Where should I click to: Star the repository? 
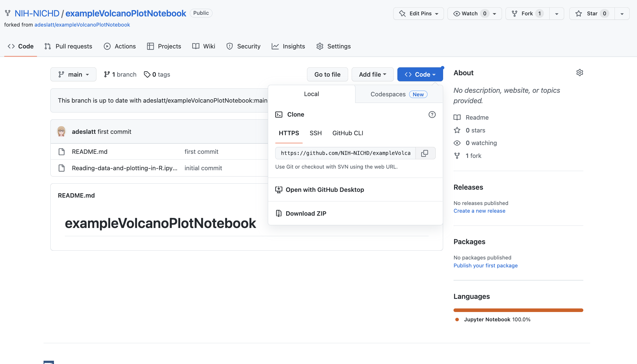pos(592,13)
